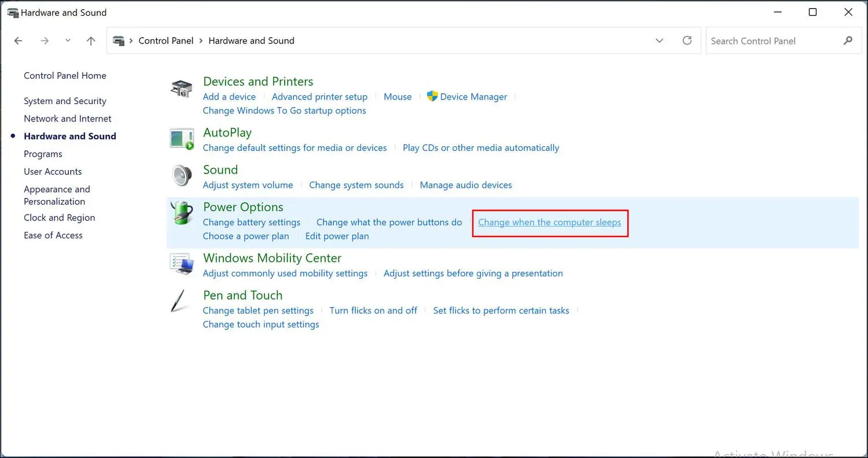Click the title bar Hardware and Sound icon
The height and width of the screenshot is (458, 868).
click(12, 13)
